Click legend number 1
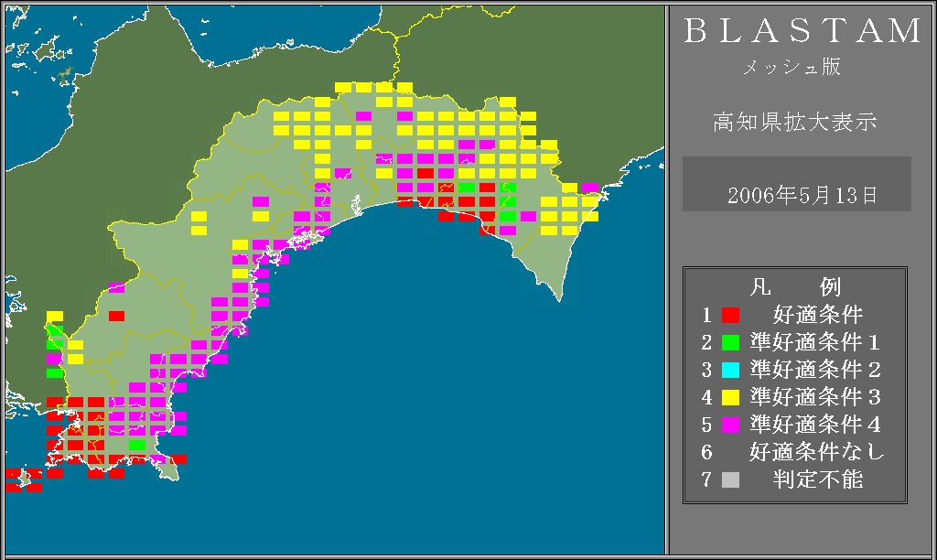The width and height of the screenshot is (937, 560). point(707,315)
